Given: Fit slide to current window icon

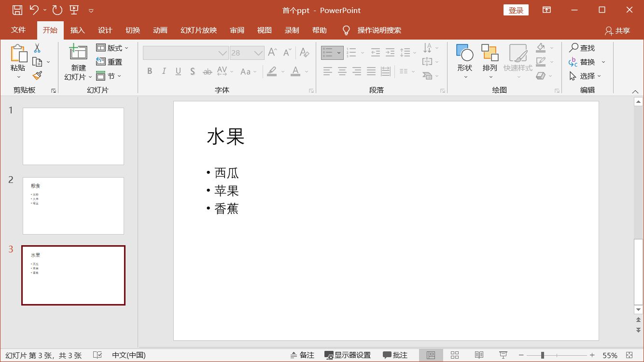Looking at the screenshot, I should point(630,355).
